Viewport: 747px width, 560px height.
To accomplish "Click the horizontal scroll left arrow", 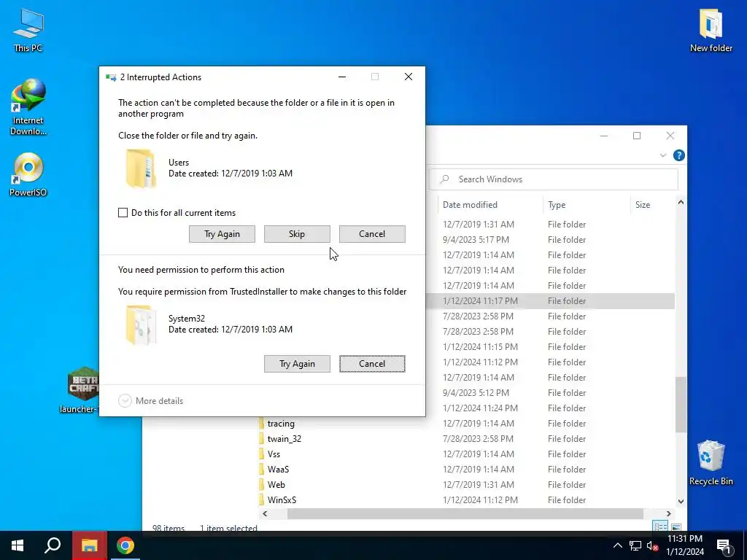I will 265,514.
